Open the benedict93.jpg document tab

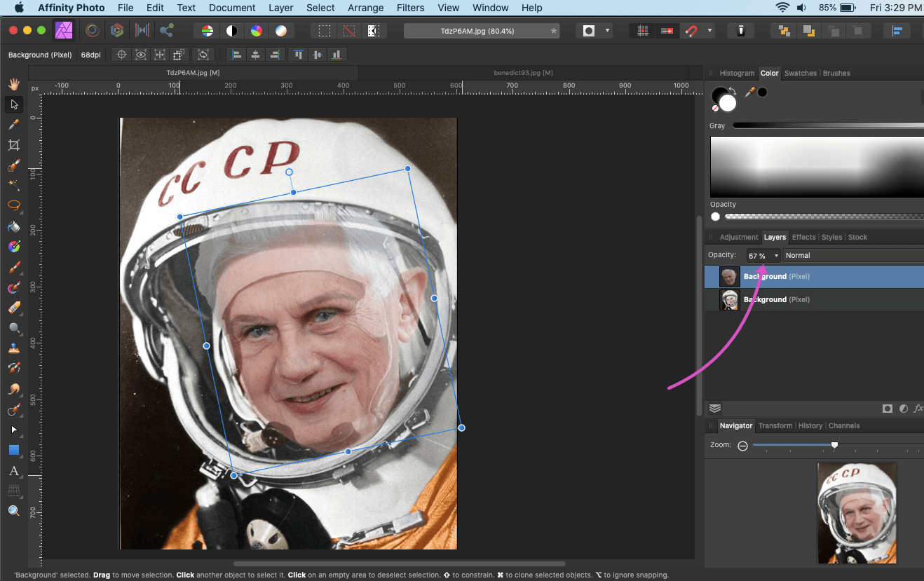coord(523,73)
